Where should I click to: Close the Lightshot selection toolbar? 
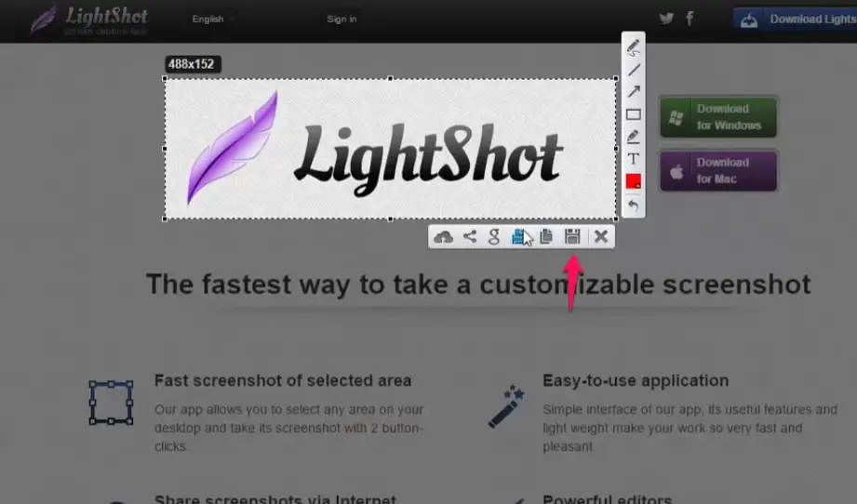click(x=601, y=236)
